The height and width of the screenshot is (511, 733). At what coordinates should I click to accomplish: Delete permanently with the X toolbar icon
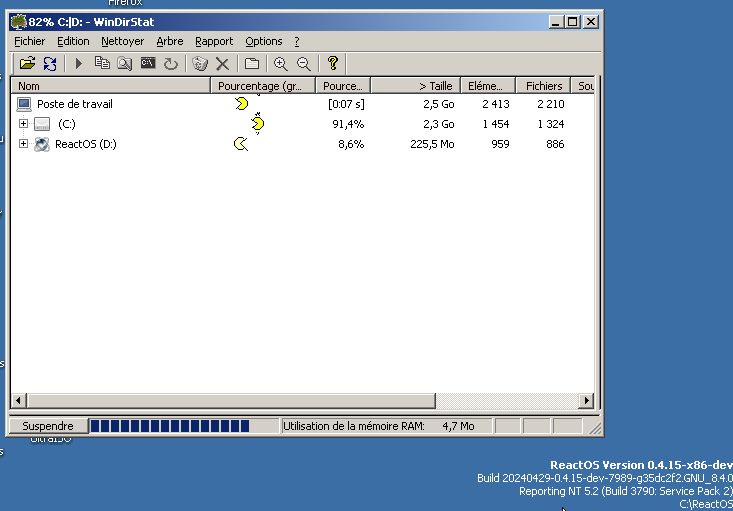tap(223, 63)
